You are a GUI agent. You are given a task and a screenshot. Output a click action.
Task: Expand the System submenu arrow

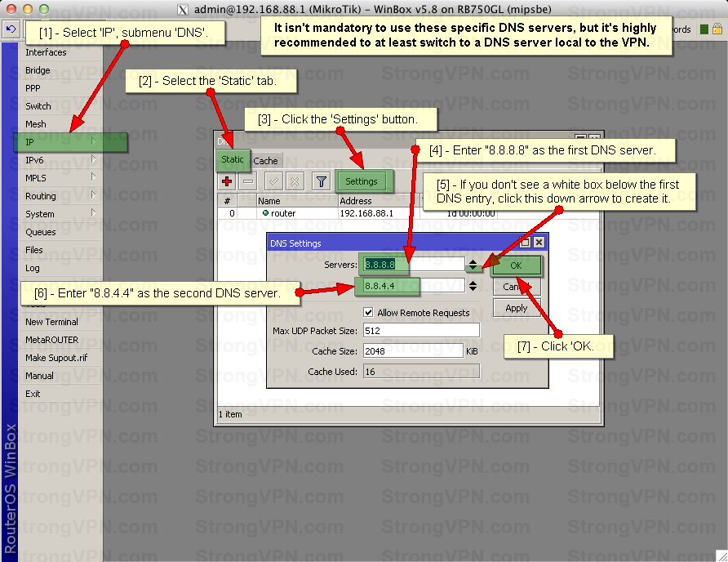pyautogui.click(x=93, y=213)
